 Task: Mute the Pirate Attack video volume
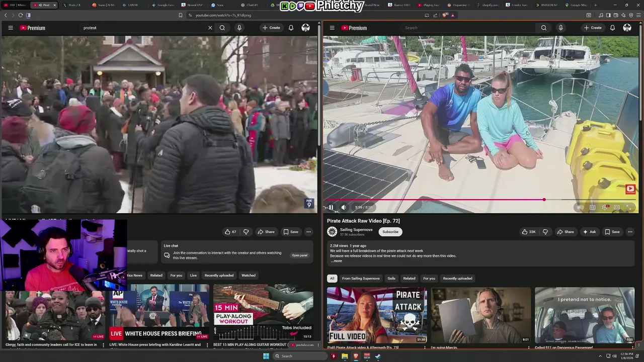[x=344, y=207]
